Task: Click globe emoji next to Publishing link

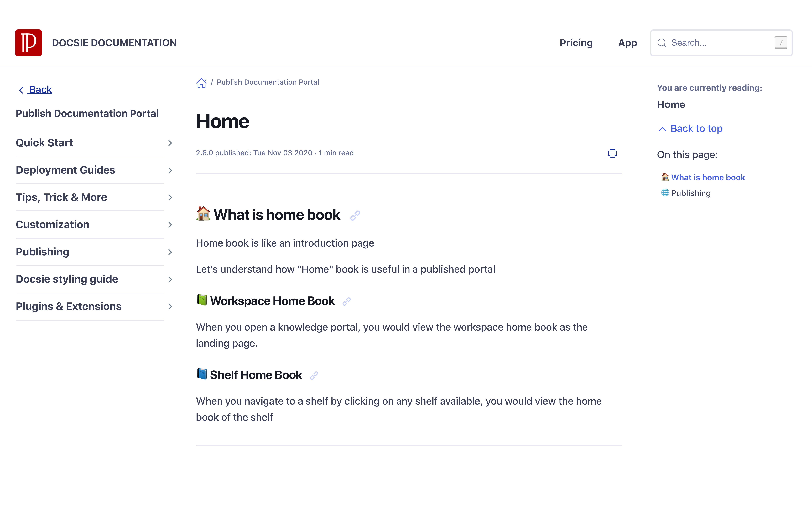Action: pyautogui.click(x=665, y=192)
